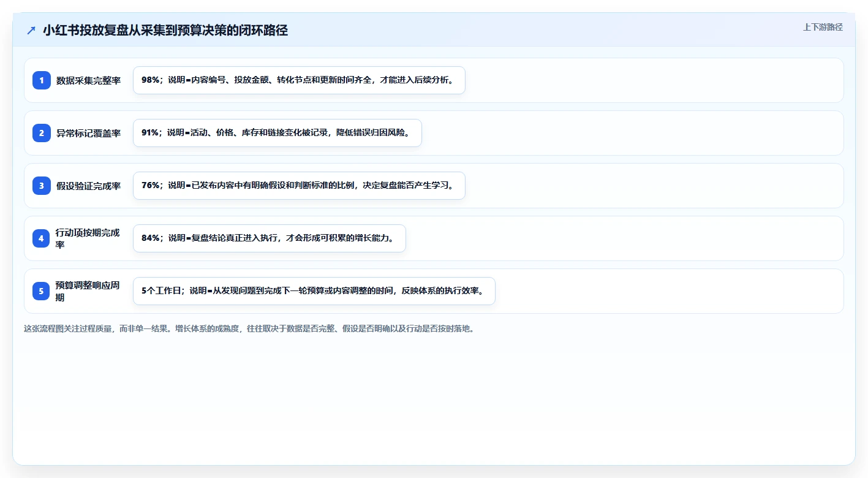Open the 98% data collection description box
The width and height of the screenshot is (868, 478).
click(299, 80)
